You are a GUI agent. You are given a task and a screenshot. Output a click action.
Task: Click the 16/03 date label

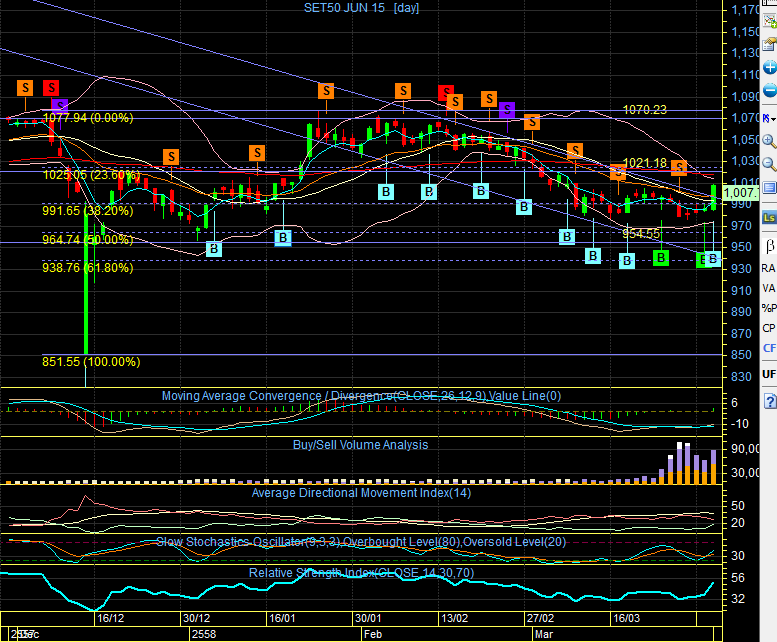tap(626, 618)
